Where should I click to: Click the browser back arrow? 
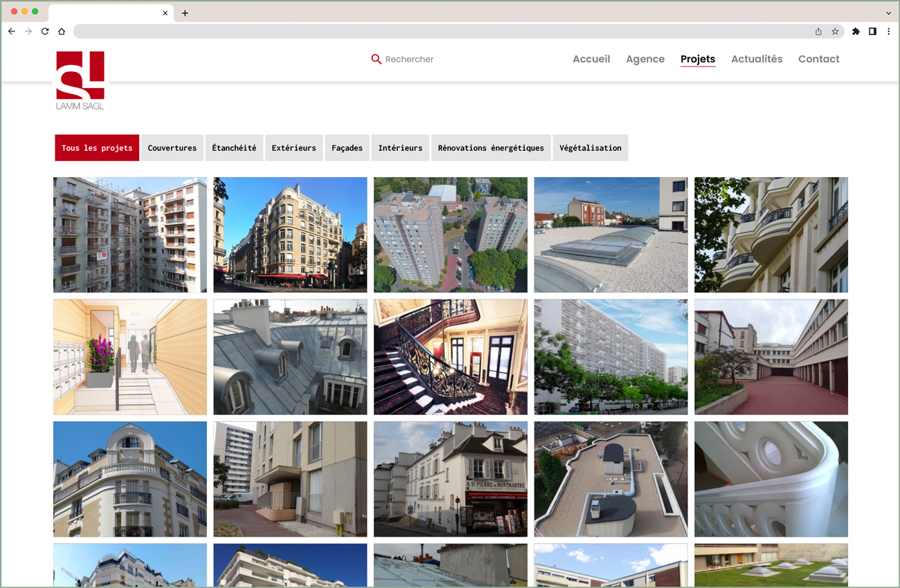click(12, 31)
